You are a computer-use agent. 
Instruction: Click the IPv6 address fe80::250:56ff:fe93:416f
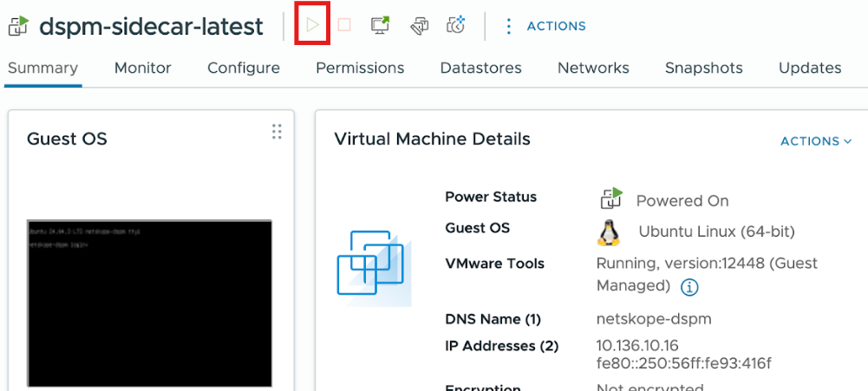(683, 364)
